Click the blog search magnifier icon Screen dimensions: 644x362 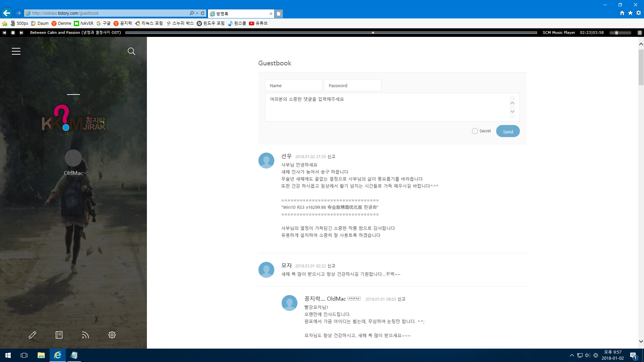[131, 51]
